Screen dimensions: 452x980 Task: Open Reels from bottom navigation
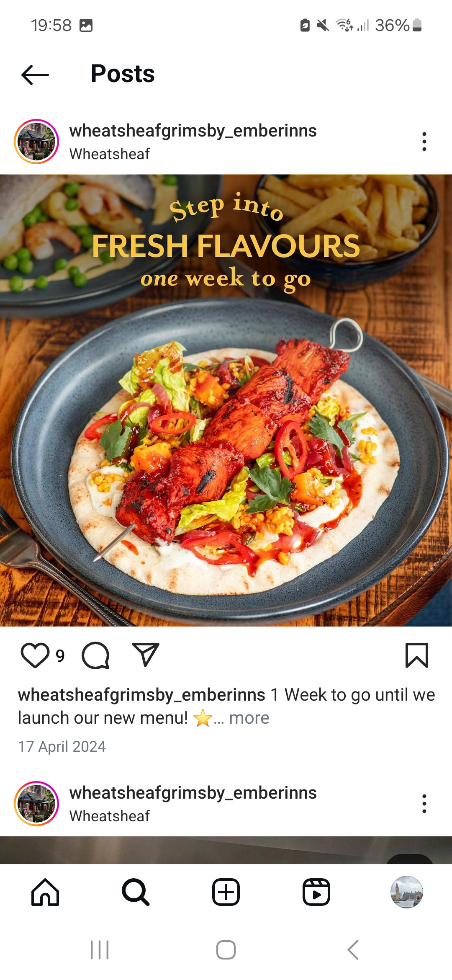(316, 892)
